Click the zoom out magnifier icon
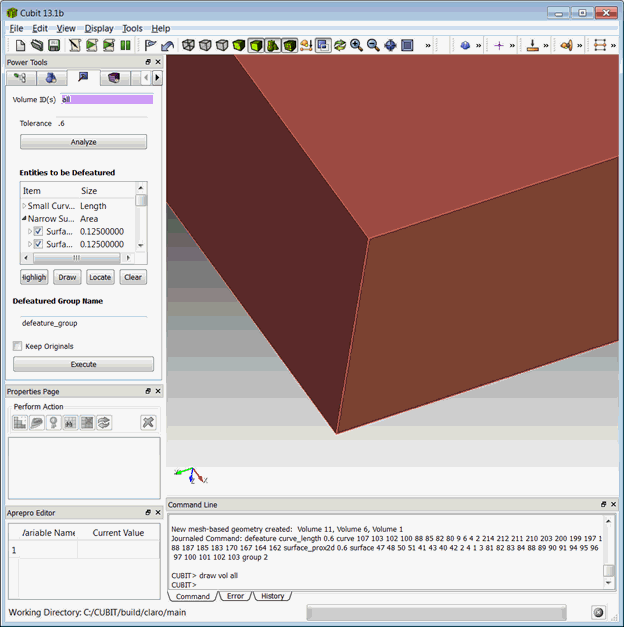The image size is (624, 627). (x=373, y=46)
